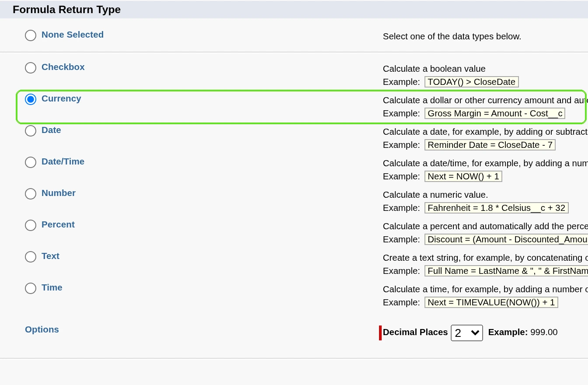Click the Reminder Date example formula
The width and height of the screenshot is (588, 385).
[490, 145]
